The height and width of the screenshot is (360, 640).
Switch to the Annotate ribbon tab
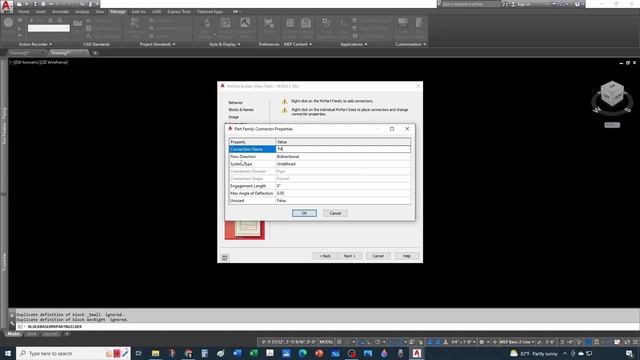point(60,12)
